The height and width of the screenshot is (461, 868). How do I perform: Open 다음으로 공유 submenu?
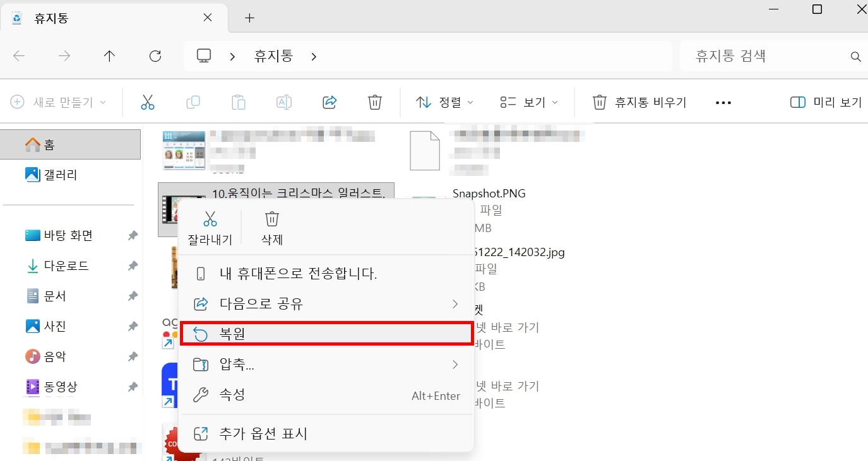[x=326, y=304]
